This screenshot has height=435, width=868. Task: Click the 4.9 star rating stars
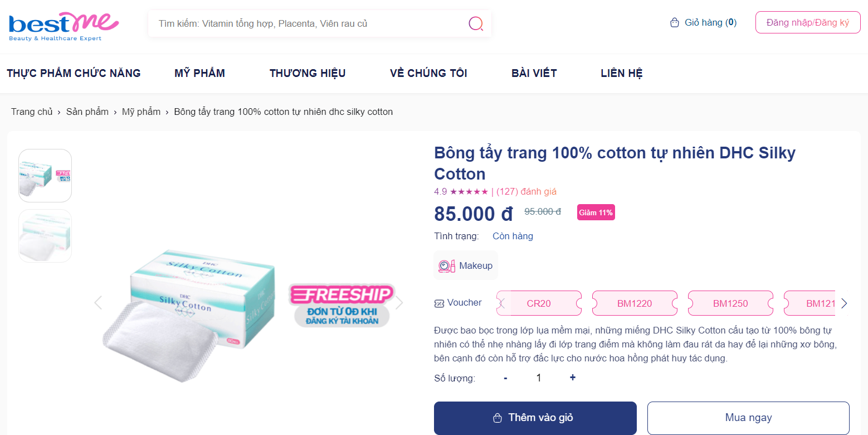pyautogui.click(x=470, y=191)
